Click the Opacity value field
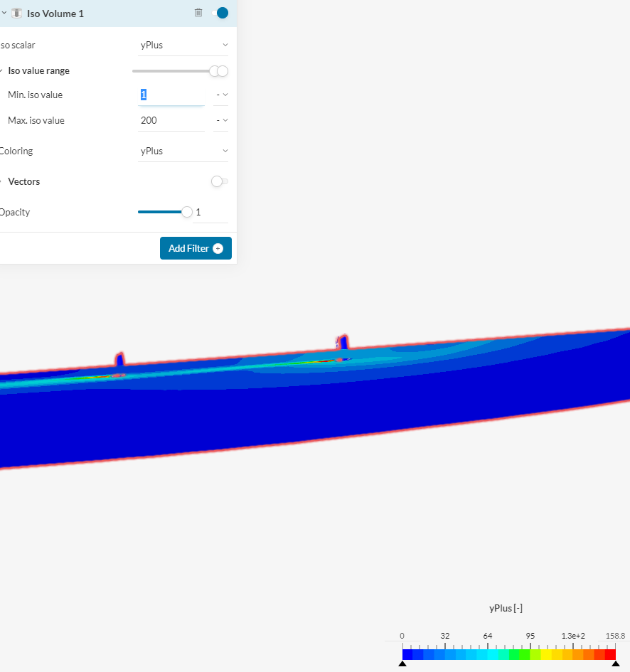The image size is (630, 672). click(x=210, y=212)
